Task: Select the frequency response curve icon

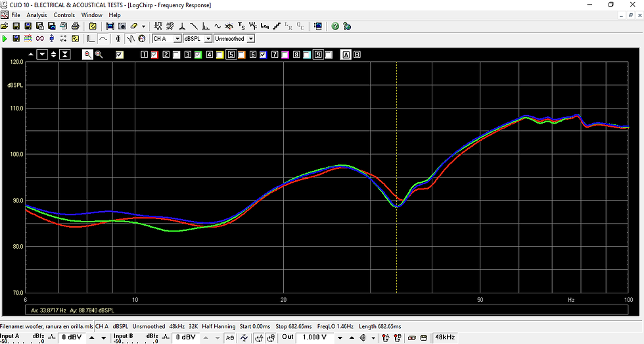Action: (103, 39)
